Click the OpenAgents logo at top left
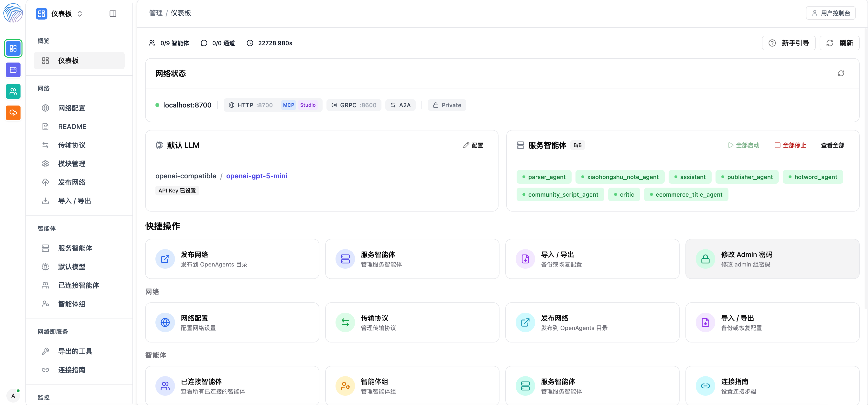Screen dimensions: 868x405 point(13,13)
